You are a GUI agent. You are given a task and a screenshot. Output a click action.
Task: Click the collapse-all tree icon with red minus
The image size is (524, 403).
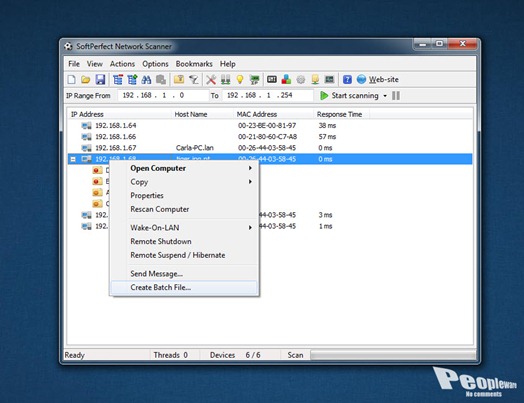118,80
